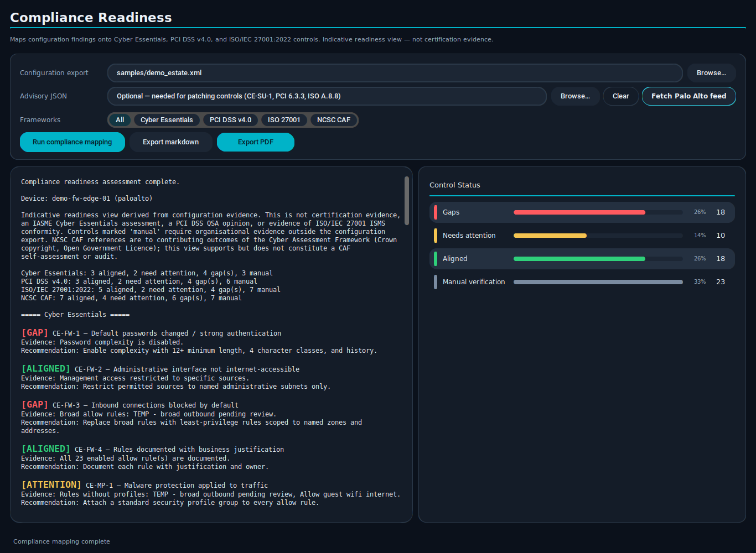Export the report as PDF

point(255,142)
